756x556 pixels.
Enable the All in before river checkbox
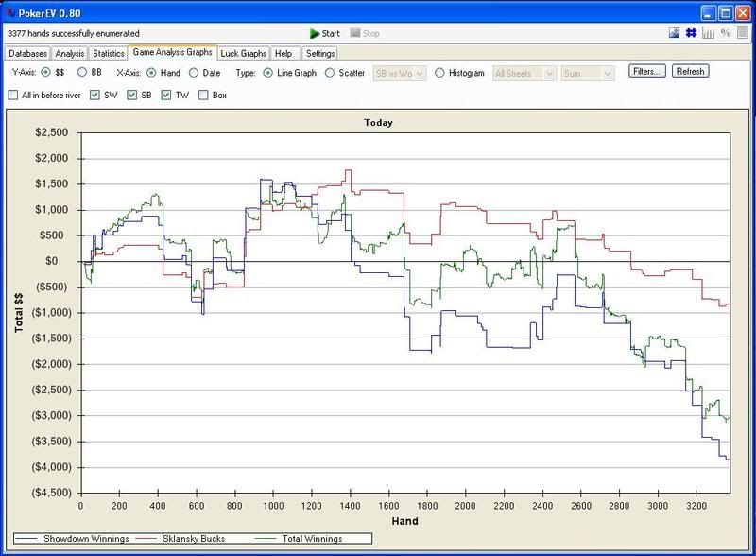coord(13,96)
